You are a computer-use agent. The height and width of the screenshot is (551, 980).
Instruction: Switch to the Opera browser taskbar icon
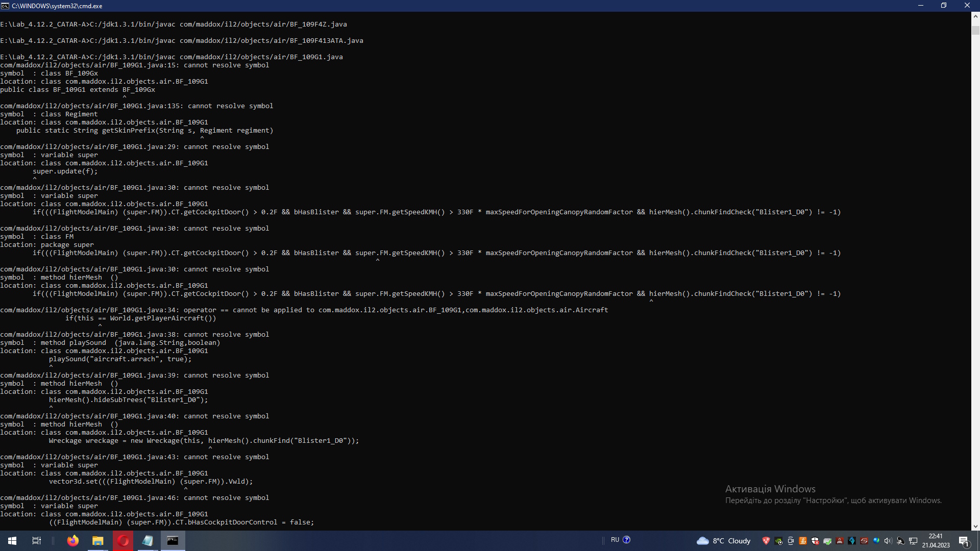[123, 541]
